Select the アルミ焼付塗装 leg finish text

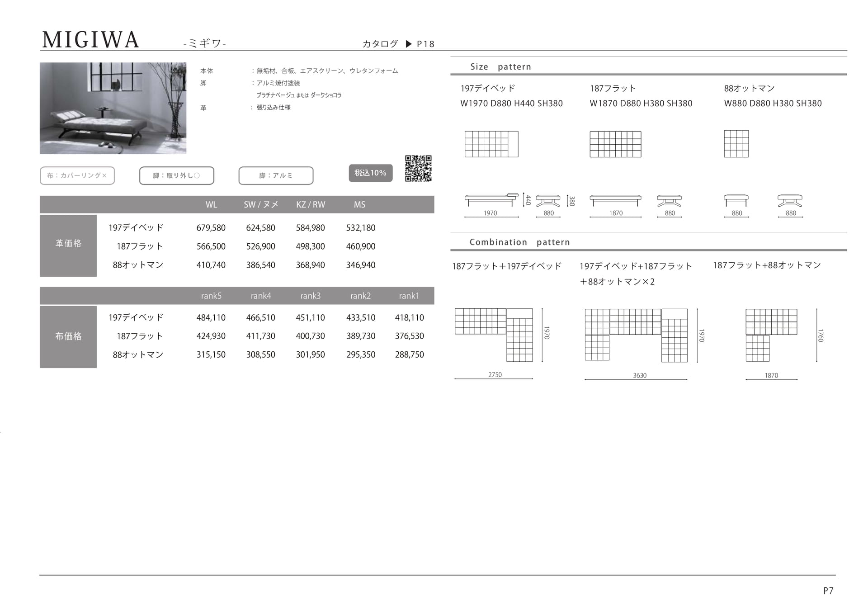click(x=278, y=83)
